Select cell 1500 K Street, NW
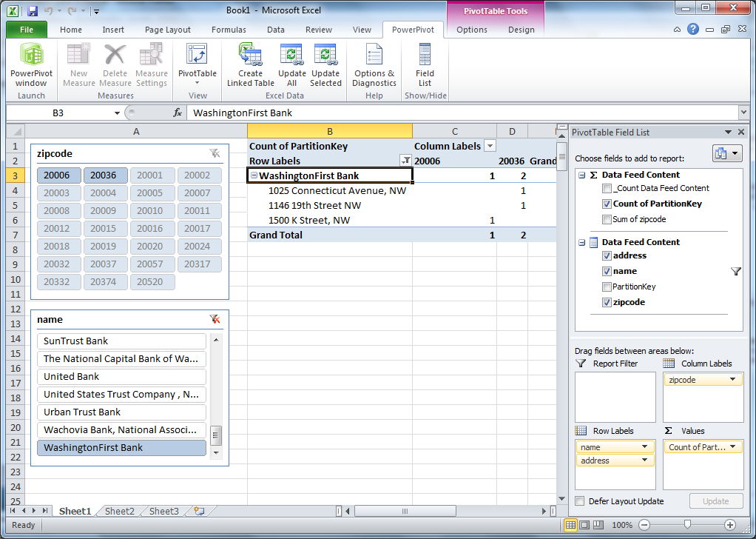 [x=330, y=220]
